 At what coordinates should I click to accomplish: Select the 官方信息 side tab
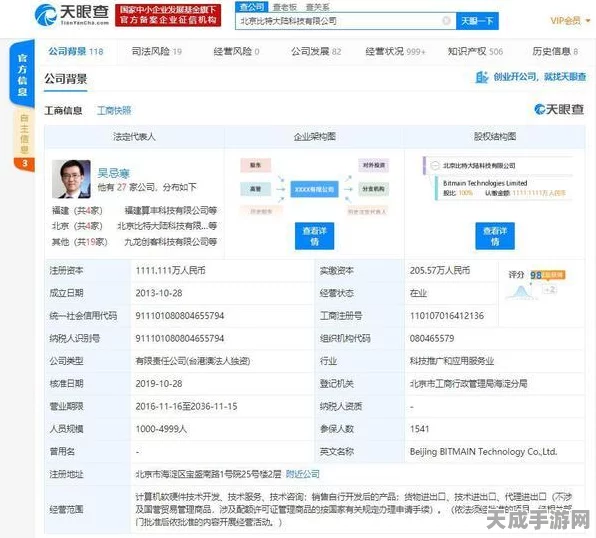click(x=22, y=75)
